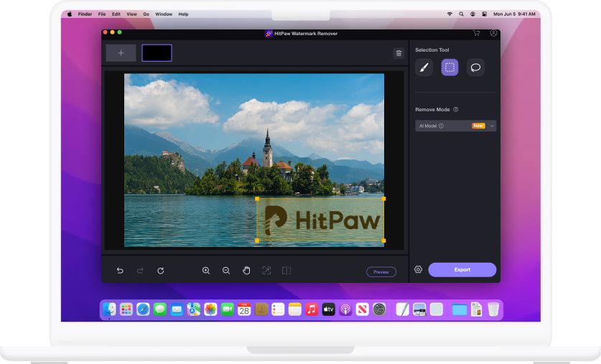601x364 pixels.
Task: Select the Brush selection tool
Action: pyautogui.click(x=424, y=67)
